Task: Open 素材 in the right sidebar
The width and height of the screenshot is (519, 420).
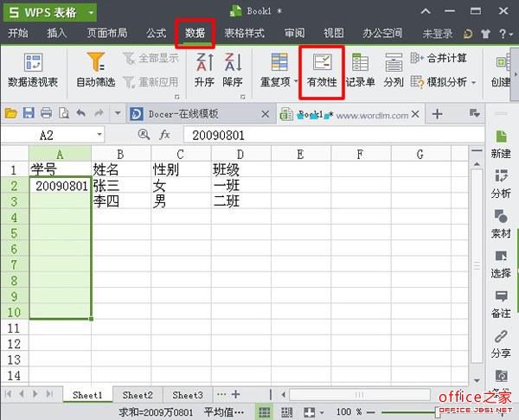Action: coord(501,224)
